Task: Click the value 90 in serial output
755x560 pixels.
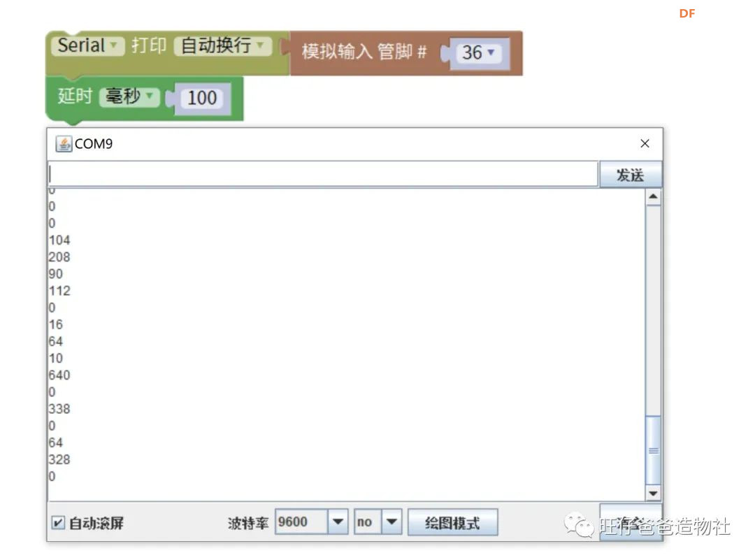Action: click(56, 273)
